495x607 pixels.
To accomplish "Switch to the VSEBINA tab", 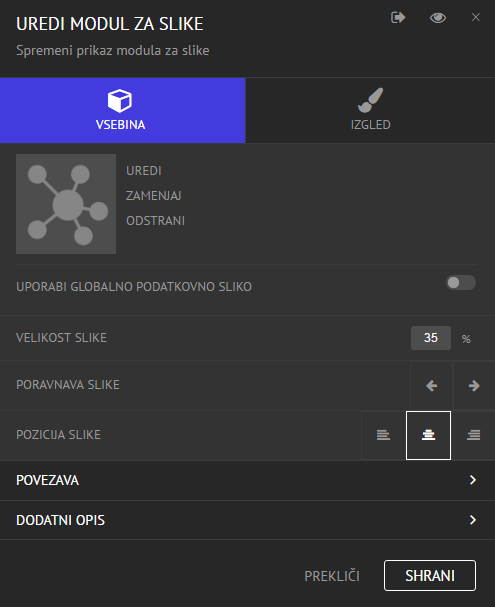I will [x=123, y=110].
